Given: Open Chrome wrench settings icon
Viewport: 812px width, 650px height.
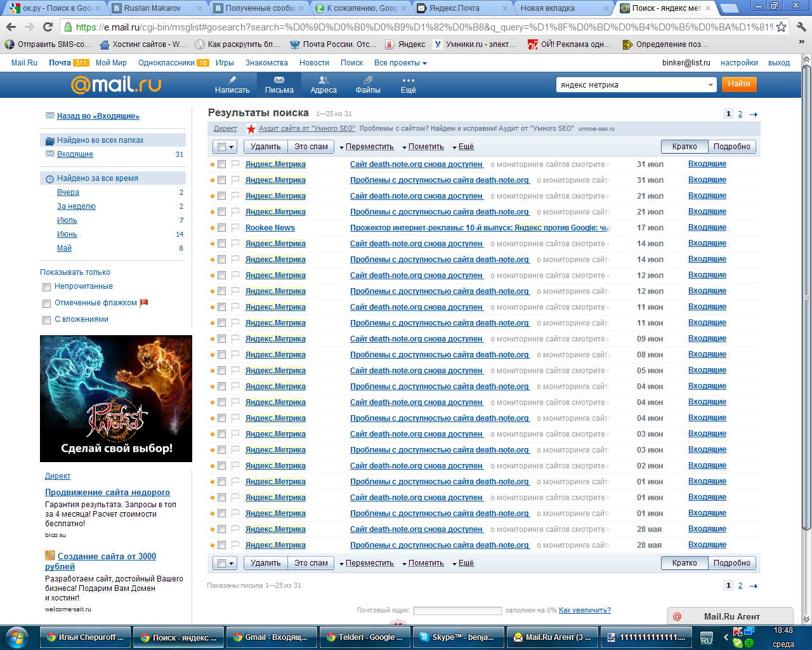Looking at the screenshot, I should [801, 27].
